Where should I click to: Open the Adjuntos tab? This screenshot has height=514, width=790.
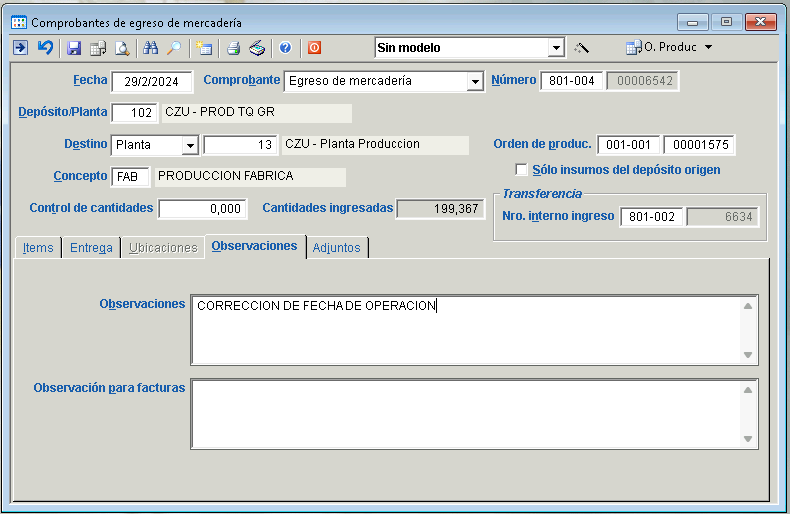tap(336, 248)
